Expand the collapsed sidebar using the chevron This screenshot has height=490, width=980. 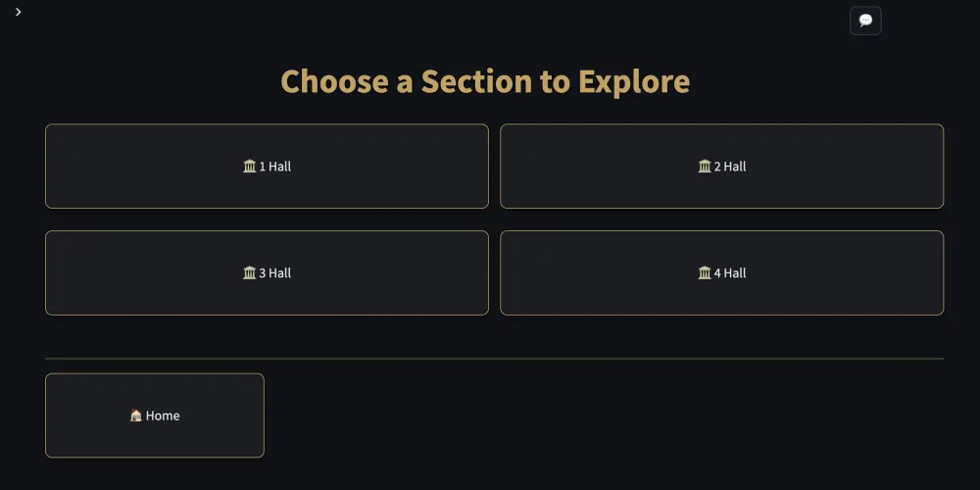19,12
